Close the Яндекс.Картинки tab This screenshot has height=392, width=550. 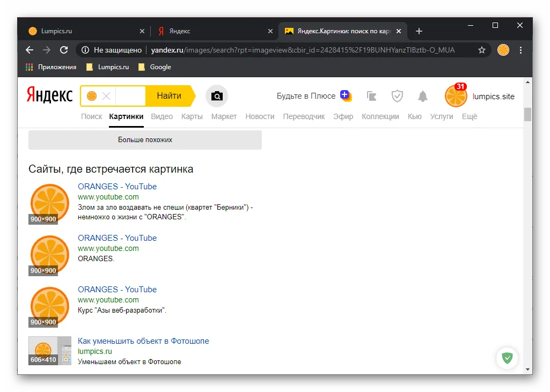[x=399, y=31]
